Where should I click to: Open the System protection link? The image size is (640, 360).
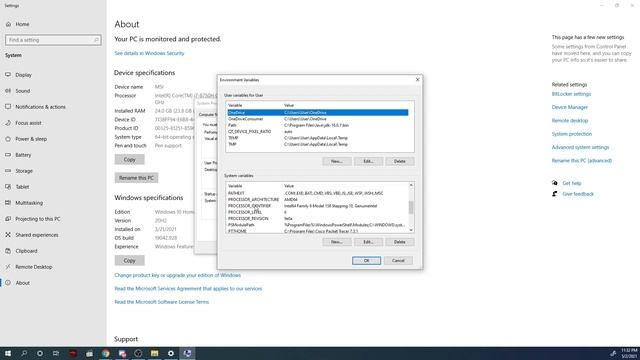[x=572, y=134]
